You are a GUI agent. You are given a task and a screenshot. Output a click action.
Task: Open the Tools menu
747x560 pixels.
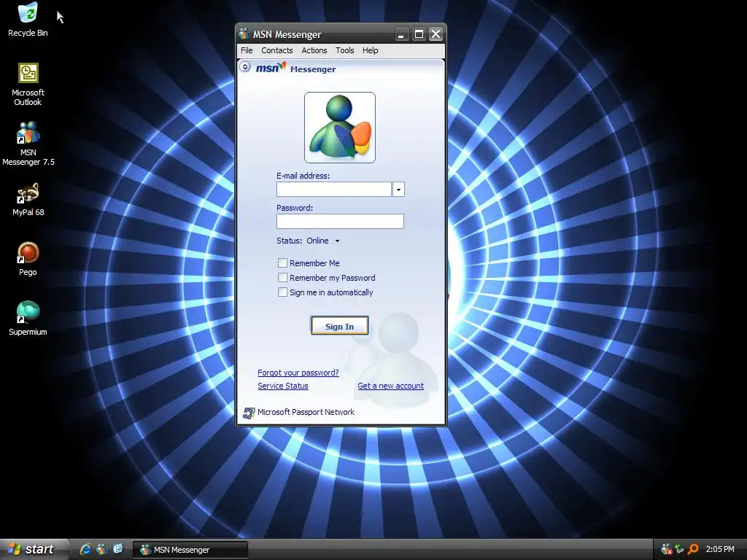tap(345, 50)
